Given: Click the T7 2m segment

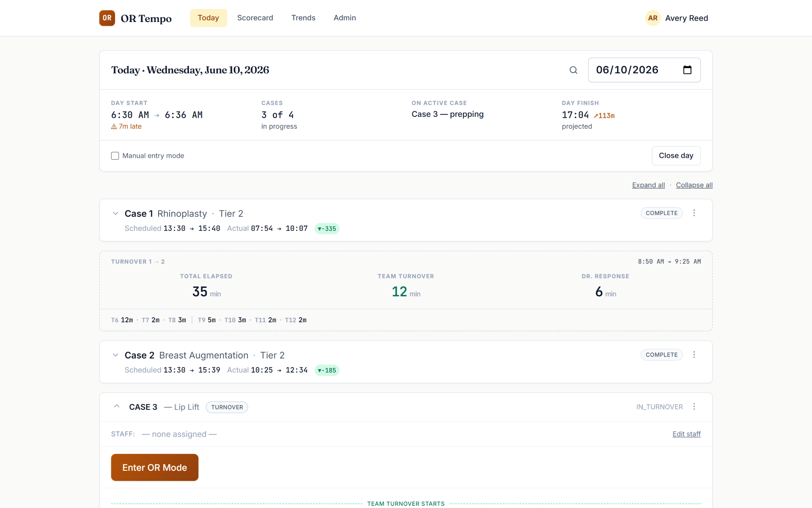Looking at the screenshot, I should 151,320.
